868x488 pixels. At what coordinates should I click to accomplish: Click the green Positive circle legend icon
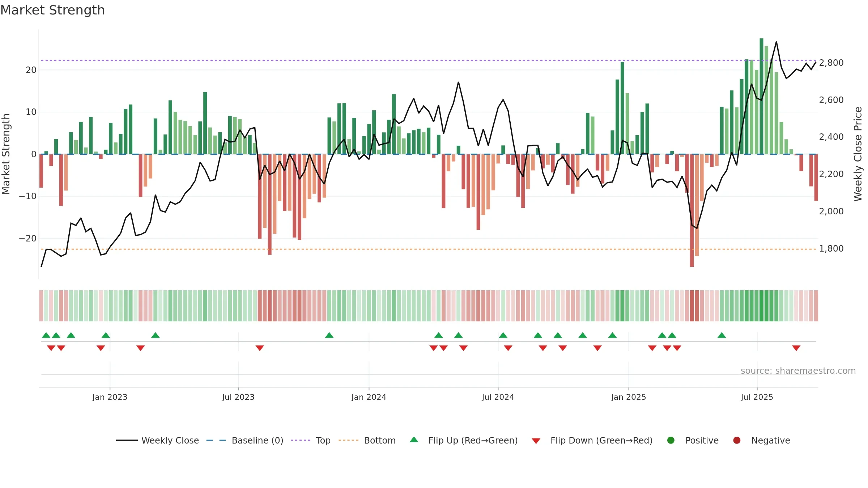tap(671, 440)
